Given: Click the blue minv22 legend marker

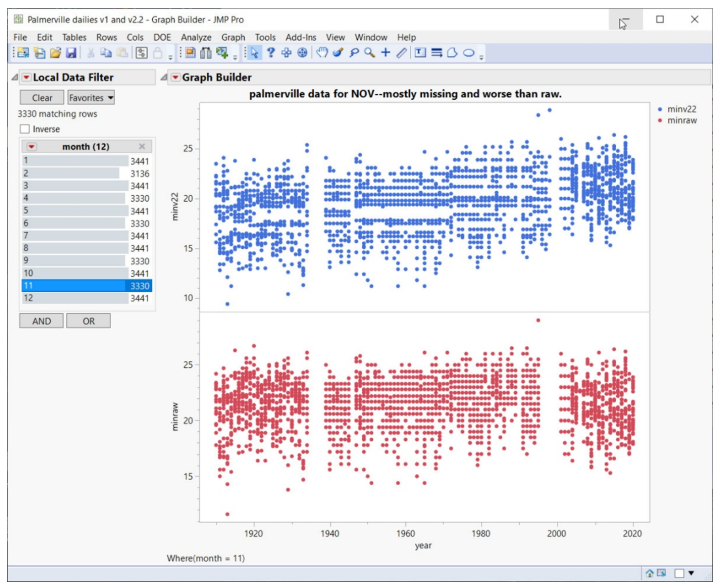Looking at the screenshot, I should click(662, 107).
